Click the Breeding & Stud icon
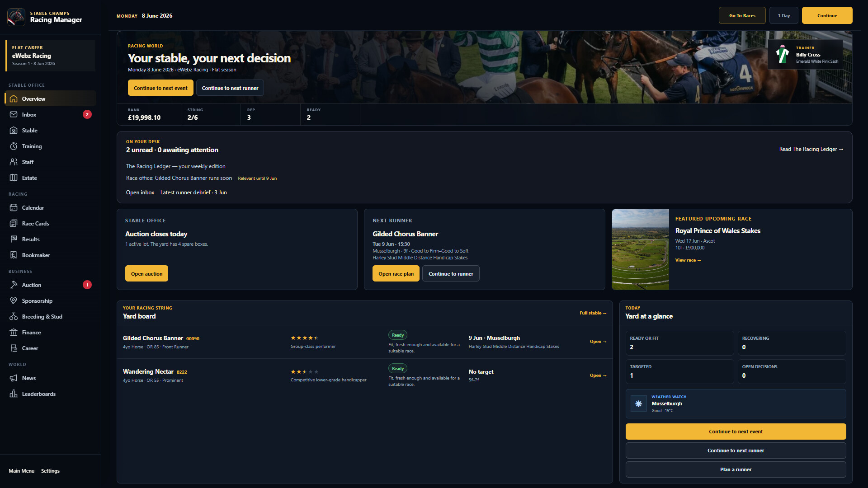Screen dimensions: 868x488 click(x=14, y=316)
